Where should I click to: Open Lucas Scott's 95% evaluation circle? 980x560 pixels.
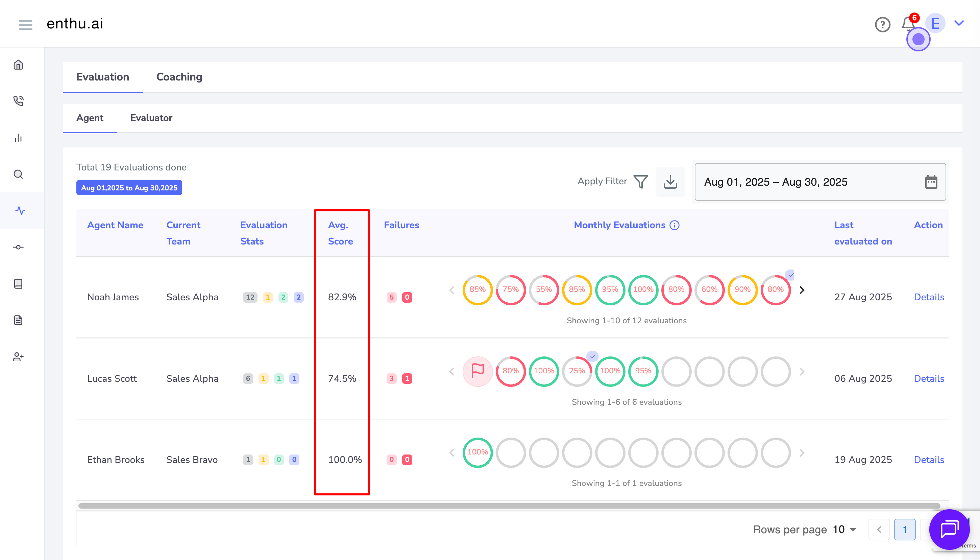(x=643, y=371)
